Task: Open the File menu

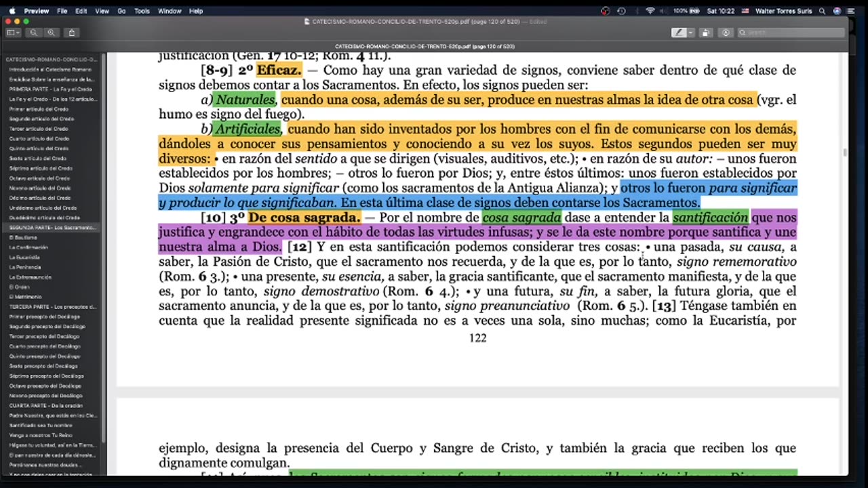Action: [x=62, y=11]
